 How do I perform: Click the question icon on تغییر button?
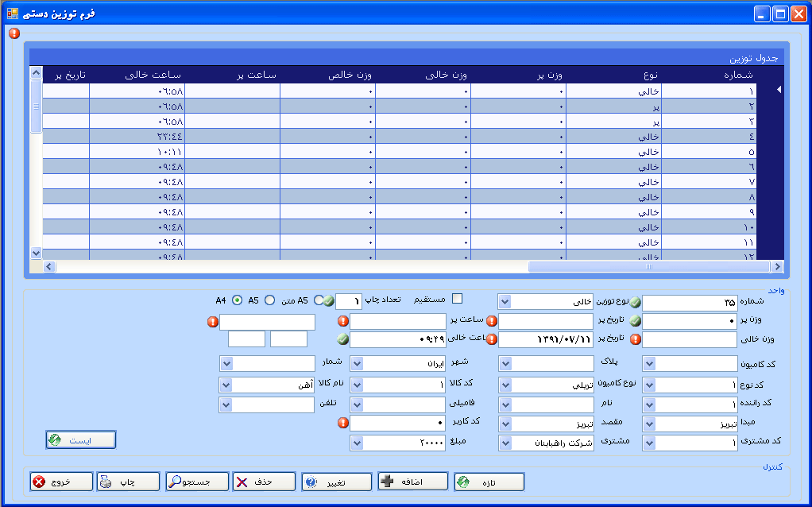311,482
